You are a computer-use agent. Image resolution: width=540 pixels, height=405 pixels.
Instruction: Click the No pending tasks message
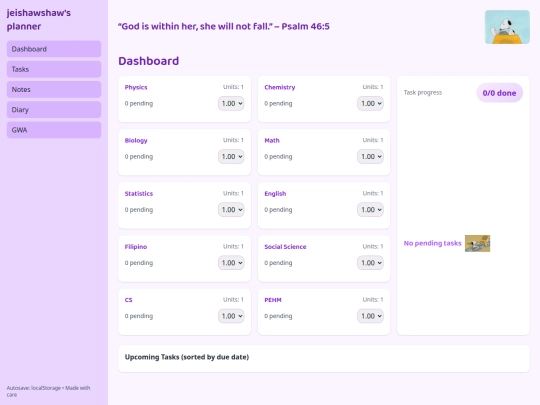[x=432, y=243]
